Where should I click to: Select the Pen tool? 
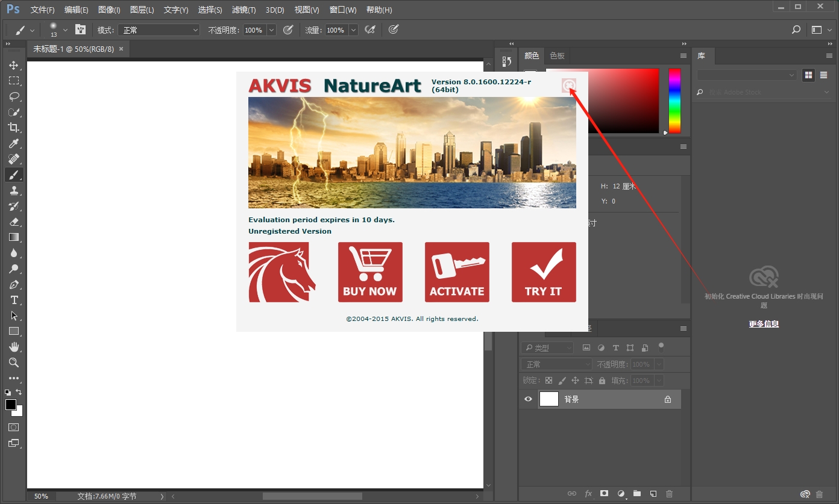pyautogui.click(x=13, y=284)
